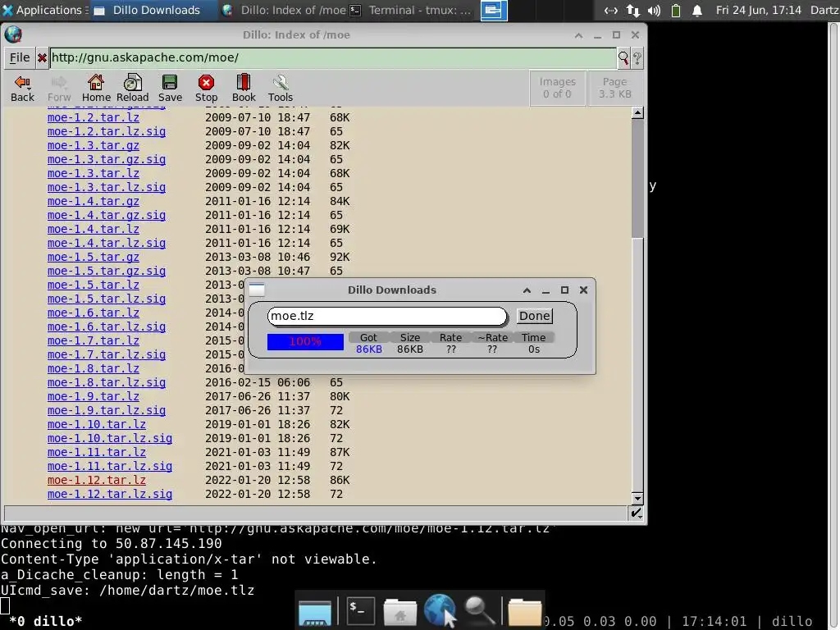Clear the URL with red X icon
The image size is (840, 630).
(x=42, y=58)
